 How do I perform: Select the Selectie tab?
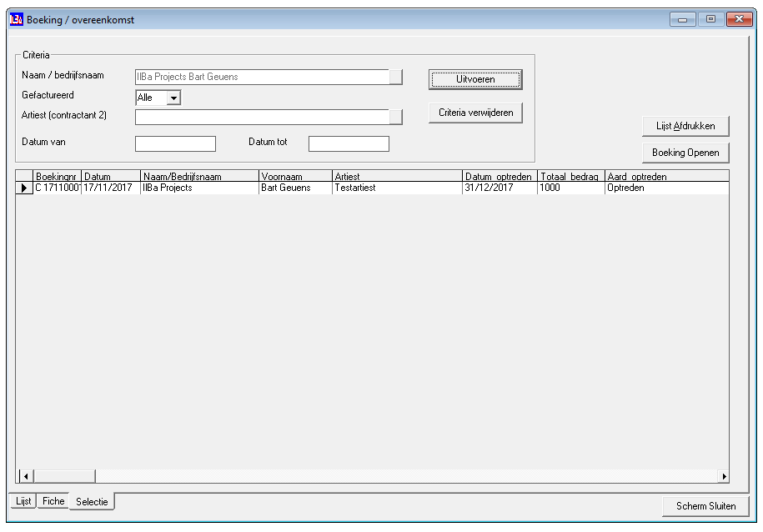point(92,501)
